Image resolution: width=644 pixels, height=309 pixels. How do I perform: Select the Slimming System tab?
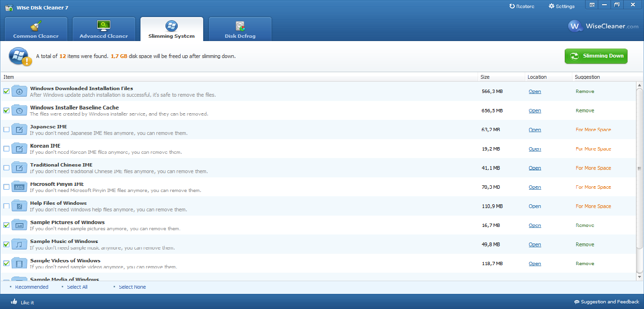coord(172,29)
